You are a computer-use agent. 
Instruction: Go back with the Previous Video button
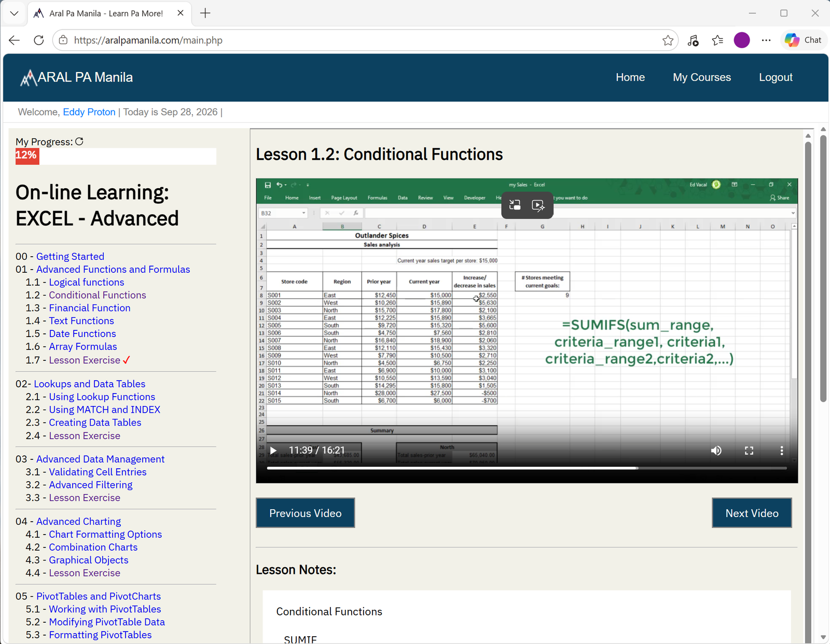(306, 513)
